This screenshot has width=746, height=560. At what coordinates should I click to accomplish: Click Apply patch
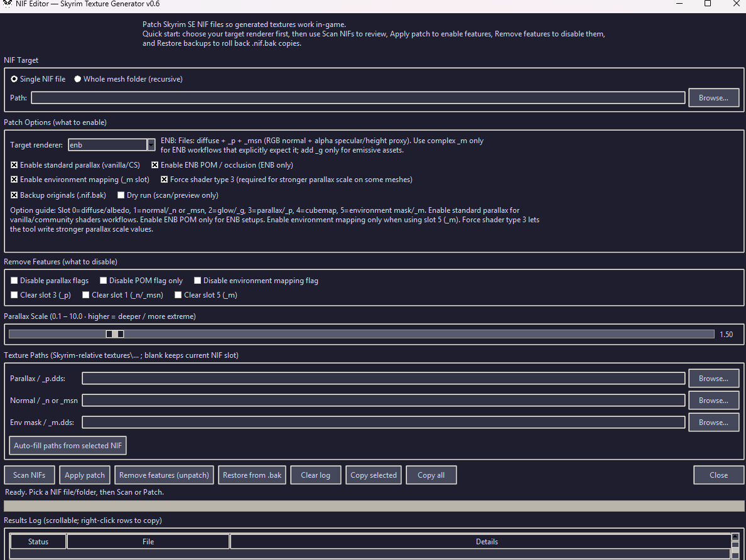click(x=85, y=475)
